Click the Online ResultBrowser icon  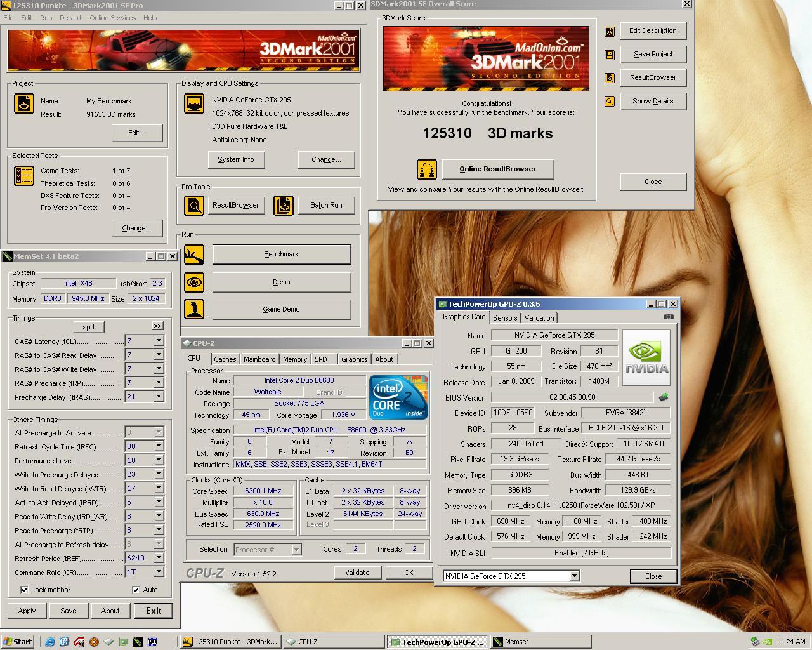[427, 169]
